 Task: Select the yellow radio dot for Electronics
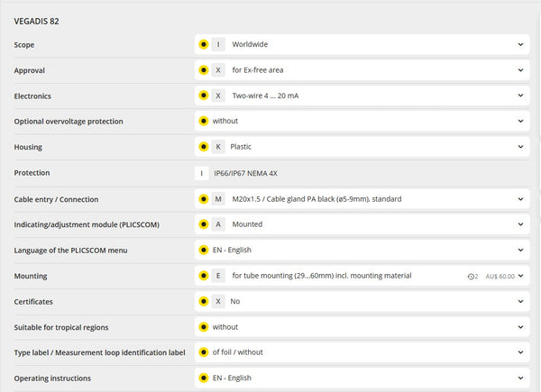(204, 96)
